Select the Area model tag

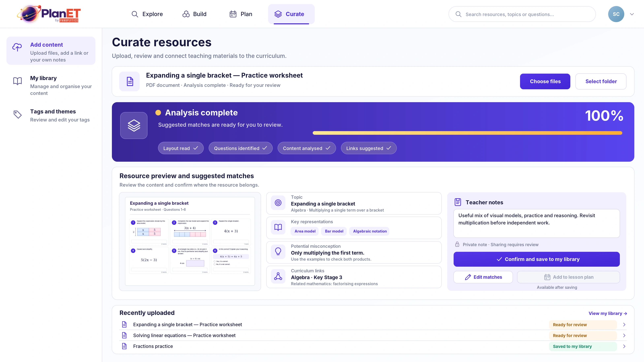pyautogui.click(x=305, y=231)
